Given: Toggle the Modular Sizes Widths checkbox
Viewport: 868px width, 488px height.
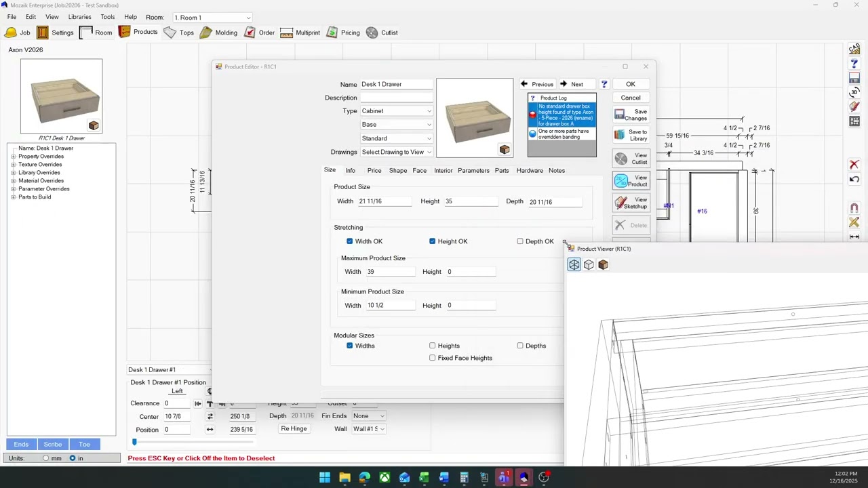Looking at the screenshot, I should [x=350, y=346].
